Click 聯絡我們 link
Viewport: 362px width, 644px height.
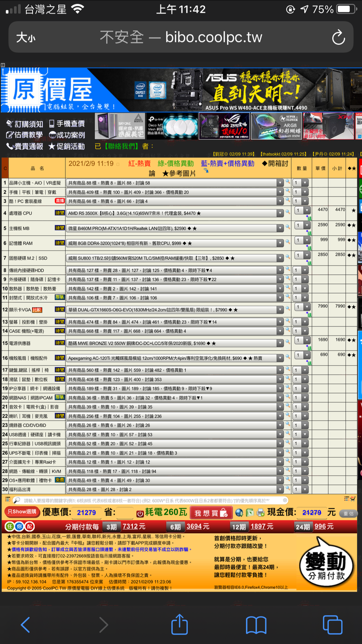[121, 146]
